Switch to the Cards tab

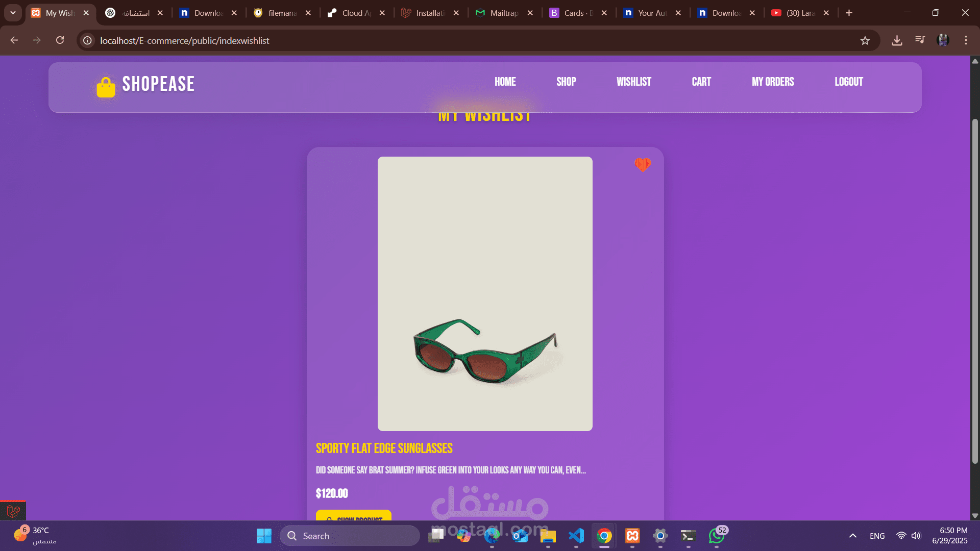578,13
